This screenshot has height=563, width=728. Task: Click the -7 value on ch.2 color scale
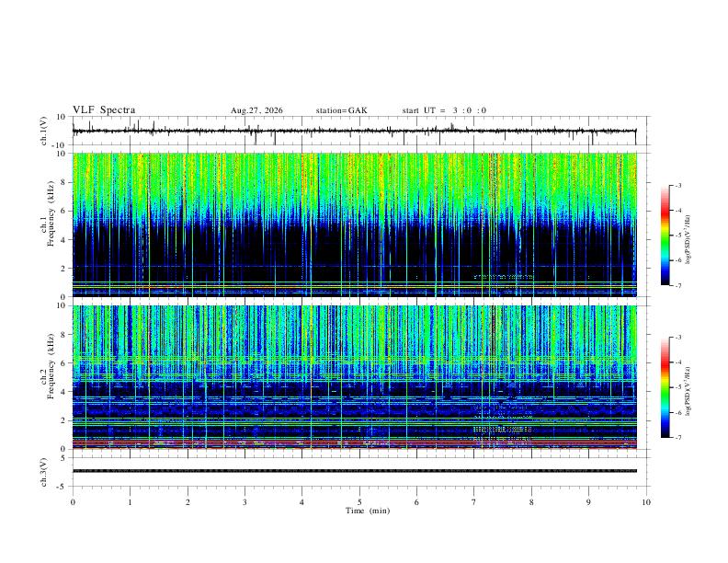click(x=677, y=437)
